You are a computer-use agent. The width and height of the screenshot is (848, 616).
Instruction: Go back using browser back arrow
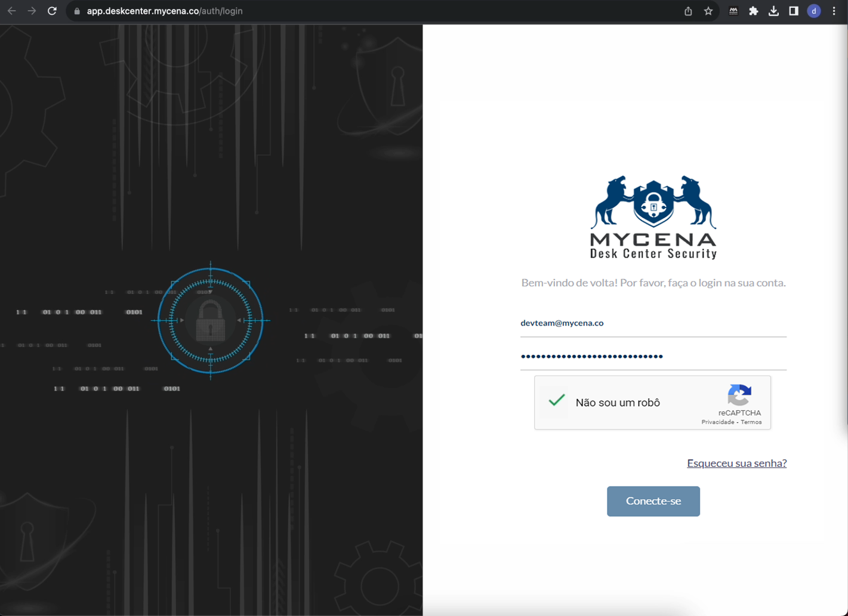(x=11, y=11)
